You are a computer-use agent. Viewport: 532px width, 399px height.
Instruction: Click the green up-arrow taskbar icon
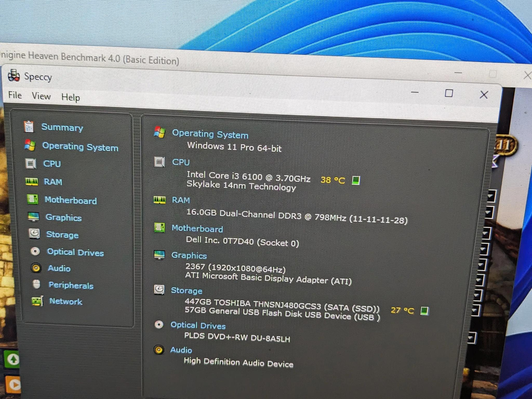click(x=13, y=359)
